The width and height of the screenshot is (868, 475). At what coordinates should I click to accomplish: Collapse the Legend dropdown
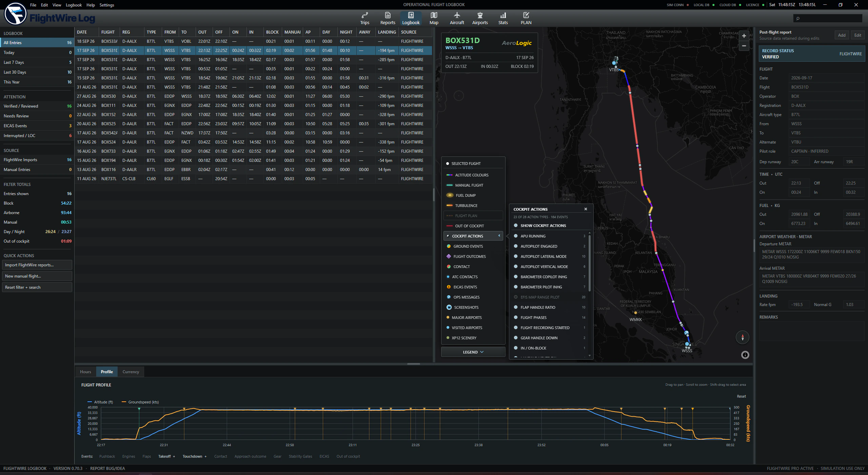pos(473,352)
